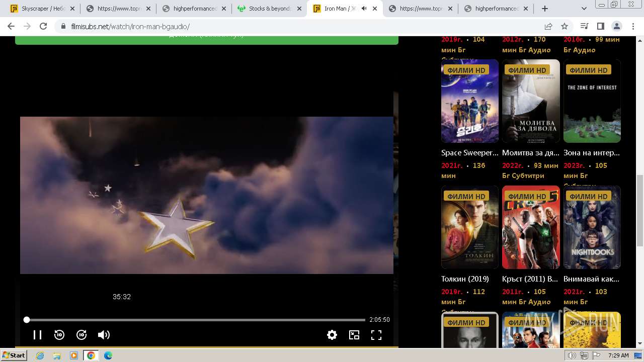Open video player settings gear

(x=332, y=335)
